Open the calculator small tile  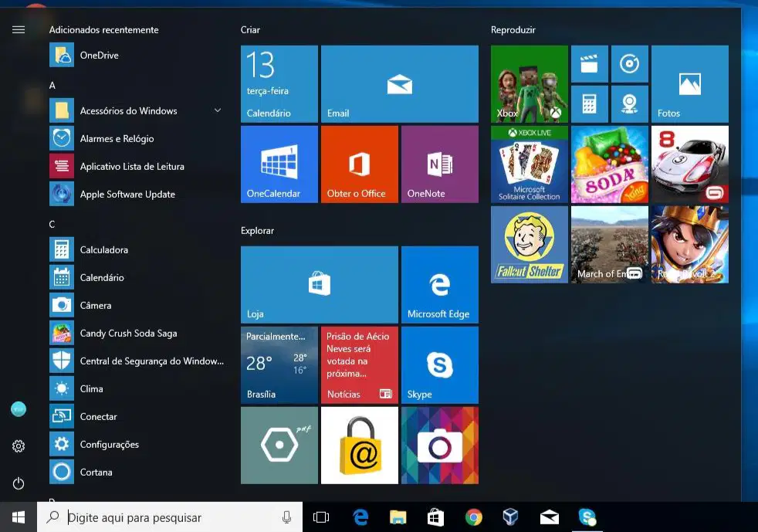click(x=589, y=104)
